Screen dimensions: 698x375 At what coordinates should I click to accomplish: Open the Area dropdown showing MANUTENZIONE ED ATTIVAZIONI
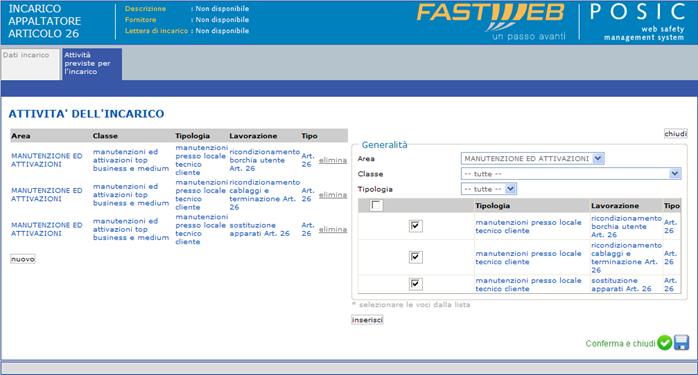pyautogui.click(x=532, y=159)
